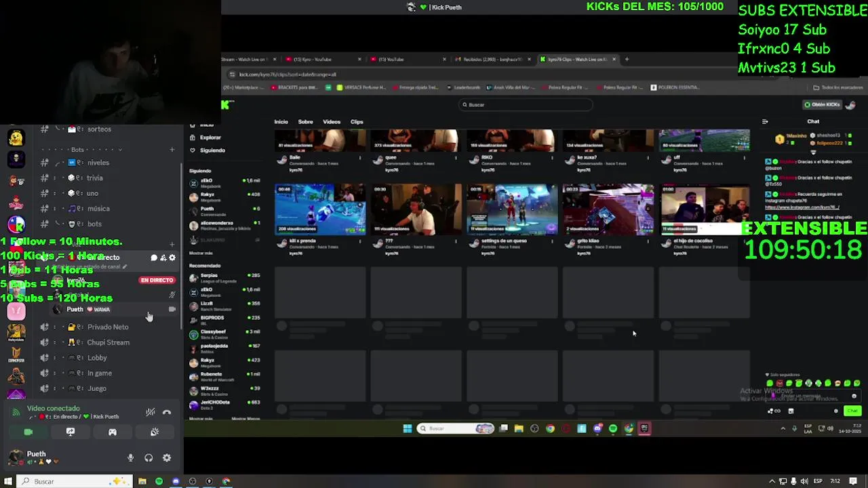This screenshot has height=488, width=868.
Task: Open Kick chat settings gear
Action: coord(835,411)
